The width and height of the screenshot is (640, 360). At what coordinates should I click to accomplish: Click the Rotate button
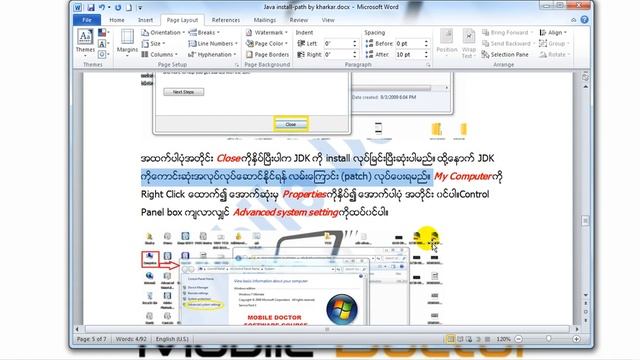(x=555, y=54)
